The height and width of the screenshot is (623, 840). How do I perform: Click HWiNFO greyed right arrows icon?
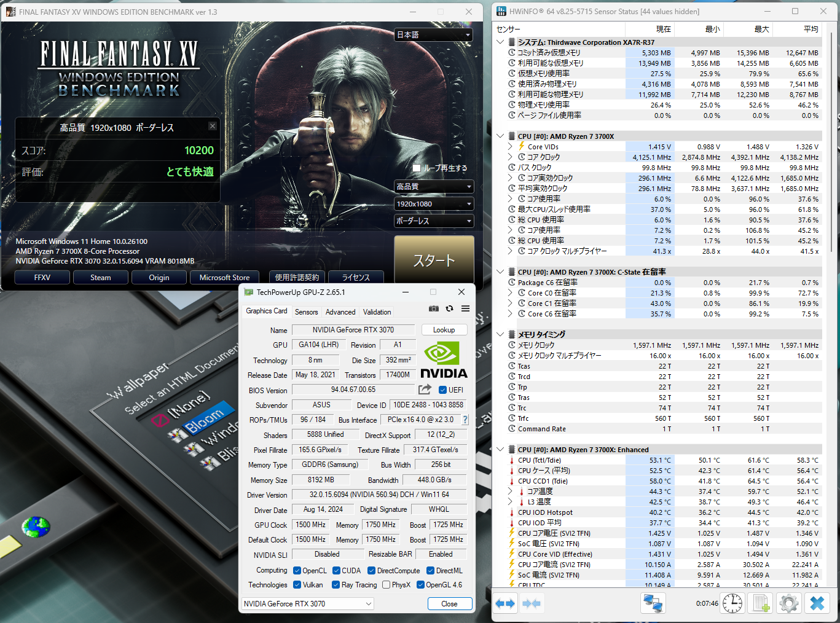(x=532, y=603)
